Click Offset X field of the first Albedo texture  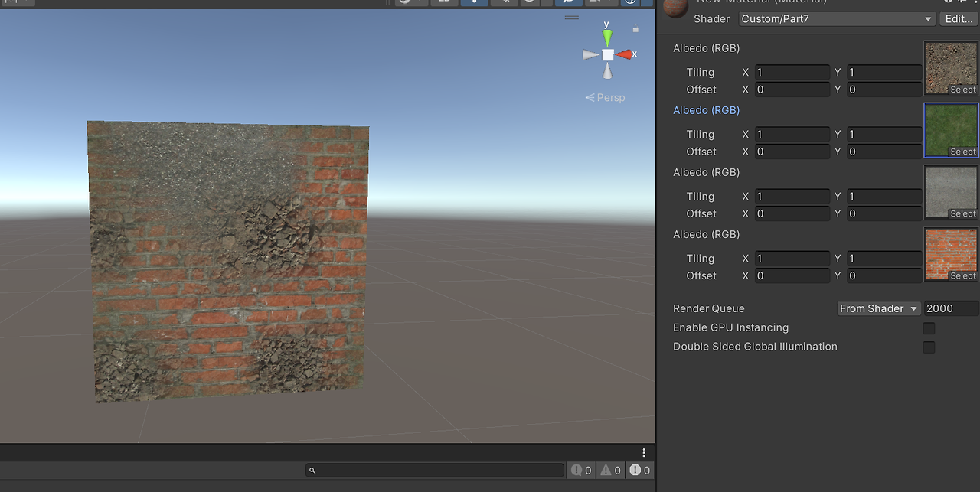[792, 90]
